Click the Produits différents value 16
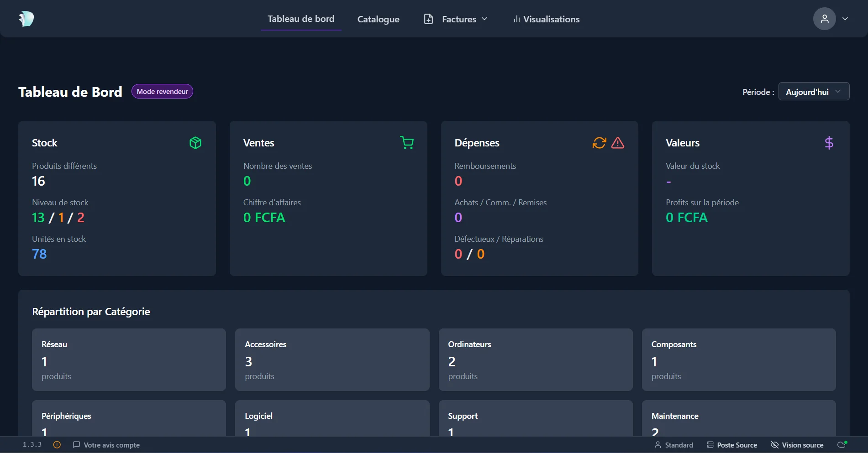 [38, 181]
